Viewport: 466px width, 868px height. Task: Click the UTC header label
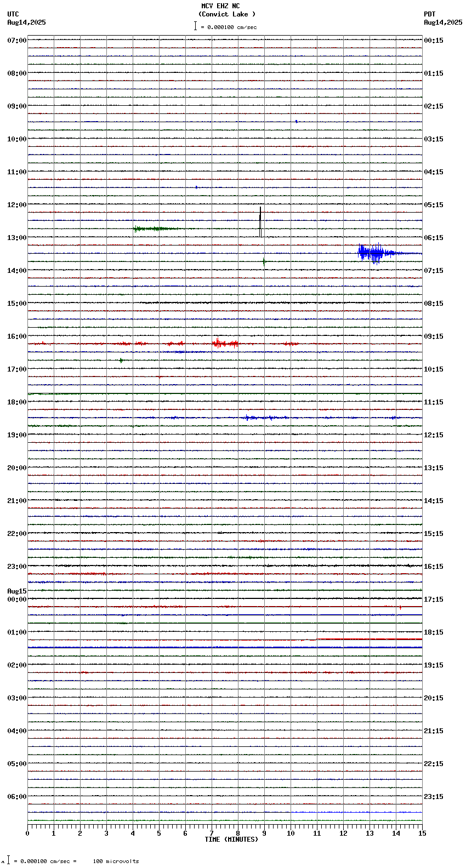13,14
